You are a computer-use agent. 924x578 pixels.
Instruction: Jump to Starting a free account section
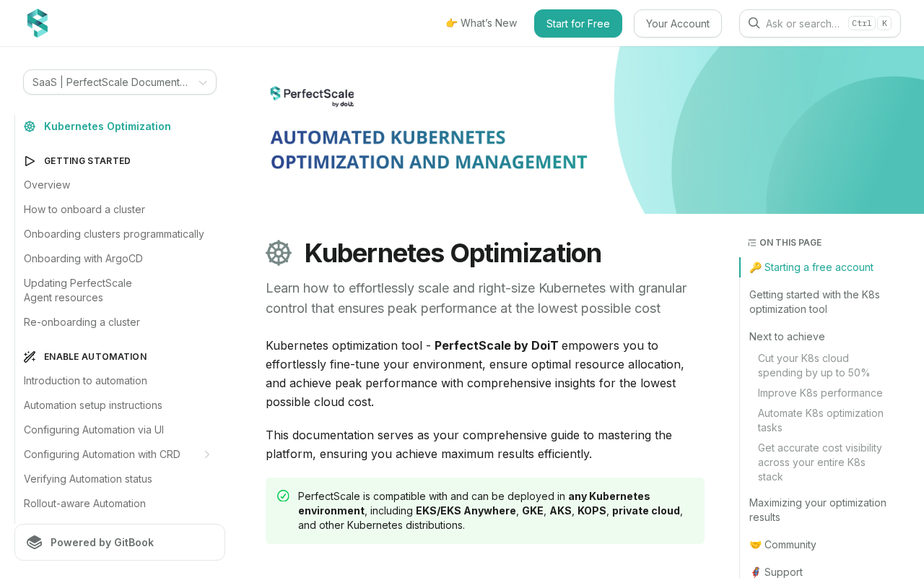(811, 267)
